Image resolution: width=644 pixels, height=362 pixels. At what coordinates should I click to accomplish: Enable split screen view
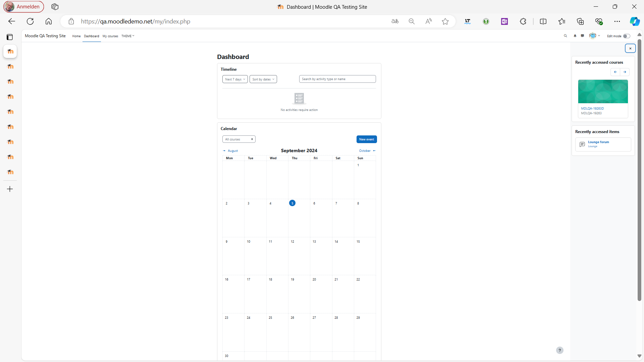click(543, 21)
